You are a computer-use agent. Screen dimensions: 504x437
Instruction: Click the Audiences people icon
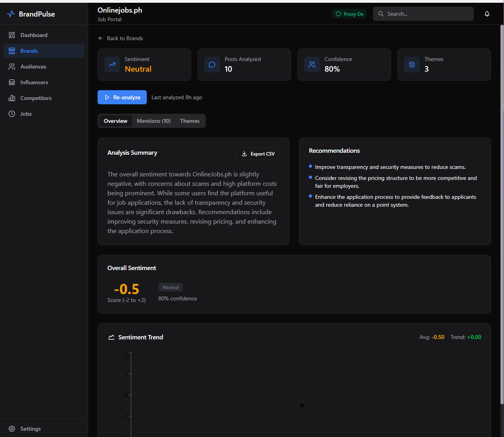coord(12,67)
